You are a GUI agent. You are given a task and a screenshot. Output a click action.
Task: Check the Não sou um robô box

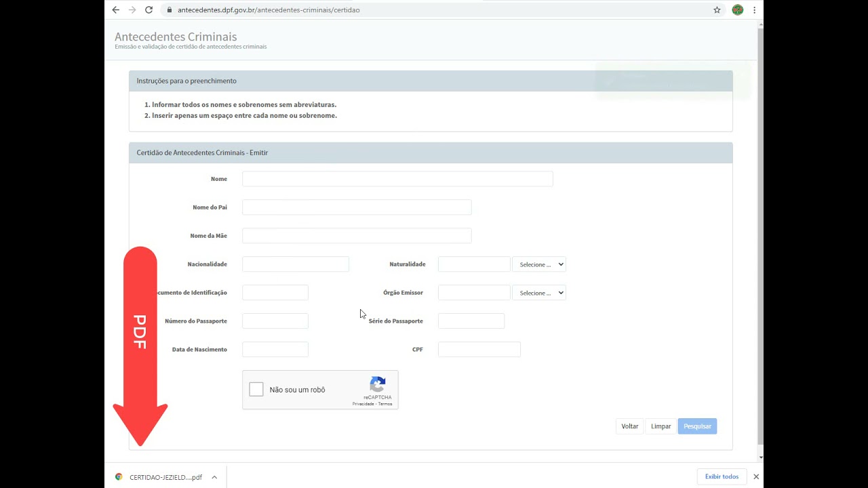pyautogui.click(x=256, y=390)
